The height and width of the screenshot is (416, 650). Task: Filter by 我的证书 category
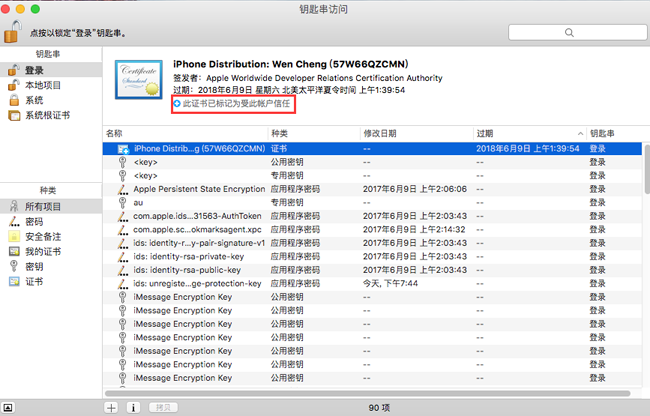[x=44, y=251]
